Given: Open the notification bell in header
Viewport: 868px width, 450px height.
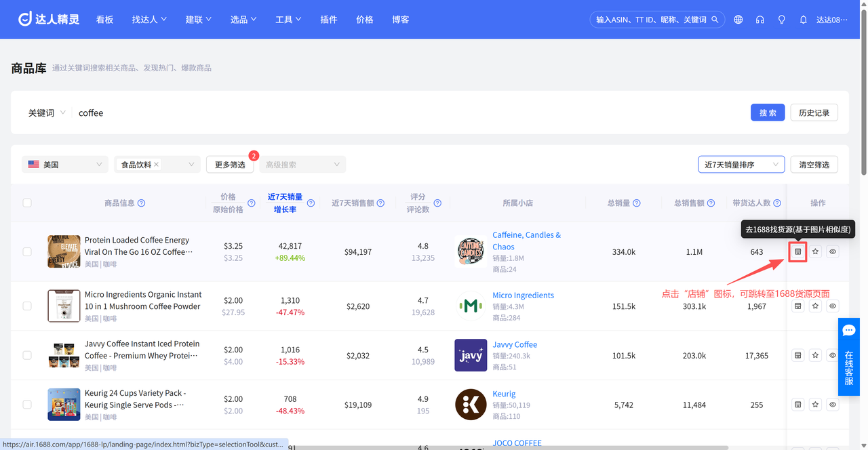Looking at the screenshot, I should coord(803,20).
